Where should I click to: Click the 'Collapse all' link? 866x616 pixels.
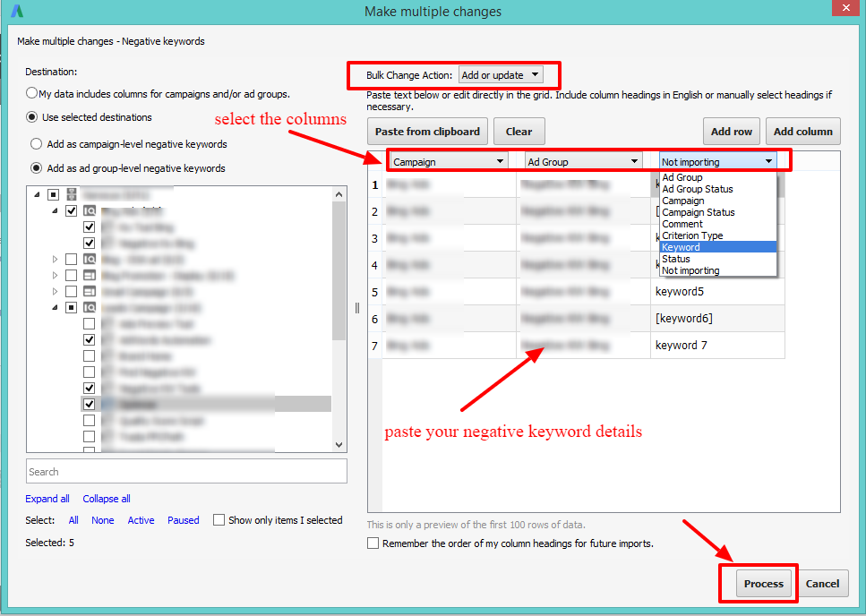tap(107, 499)
